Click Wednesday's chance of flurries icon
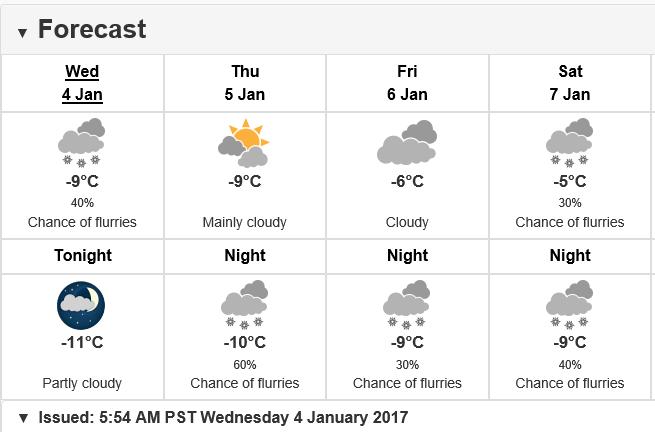The height and width of the screenshot is (432, 655). coord(82,143)
